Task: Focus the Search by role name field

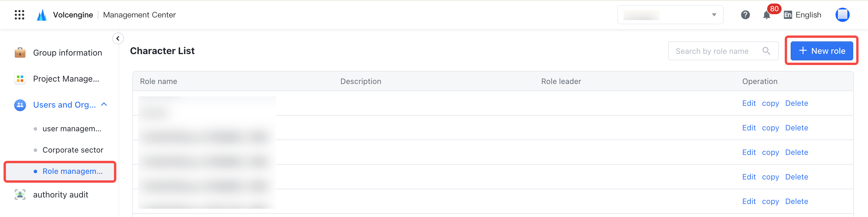Action: tap(723, 51)
